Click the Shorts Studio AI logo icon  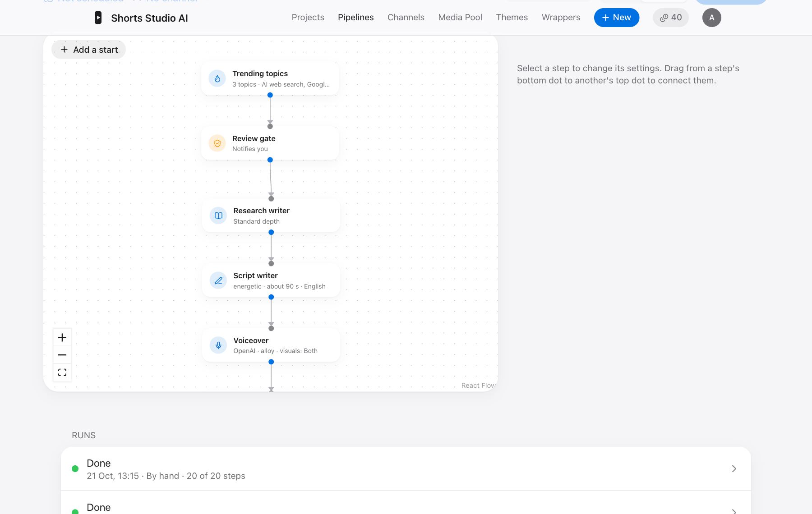pos(98,18)
